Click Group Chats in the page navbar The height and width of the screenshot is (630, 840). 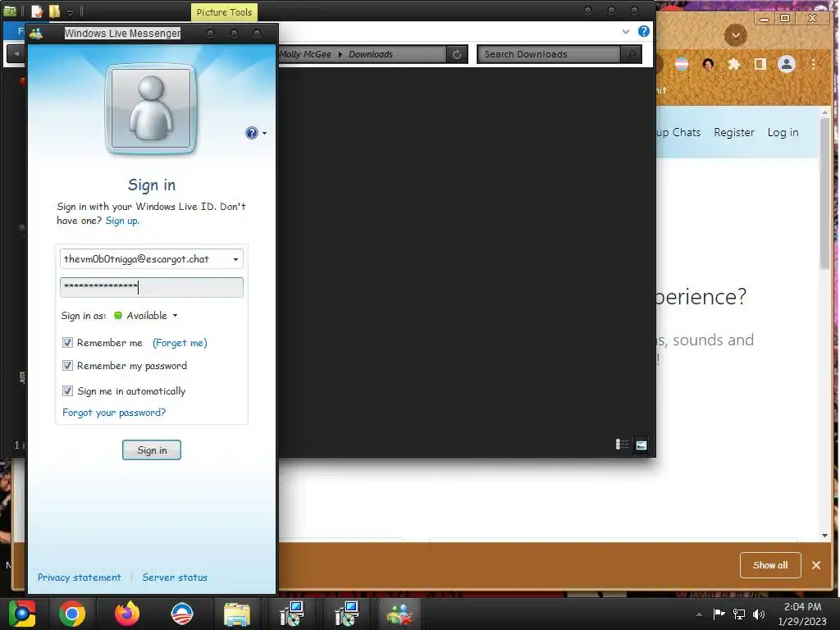(x=678, y=132)
